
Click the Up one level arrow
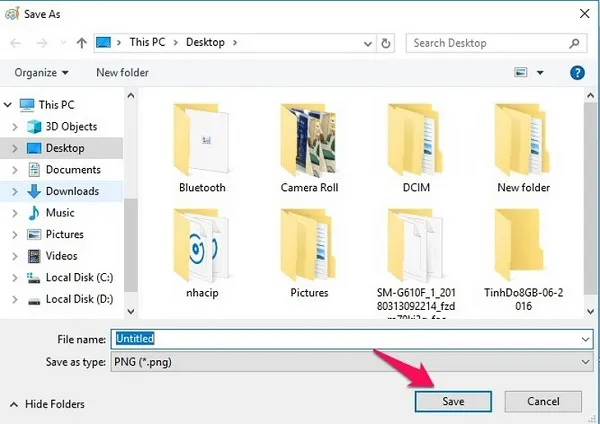click(81, 43)
